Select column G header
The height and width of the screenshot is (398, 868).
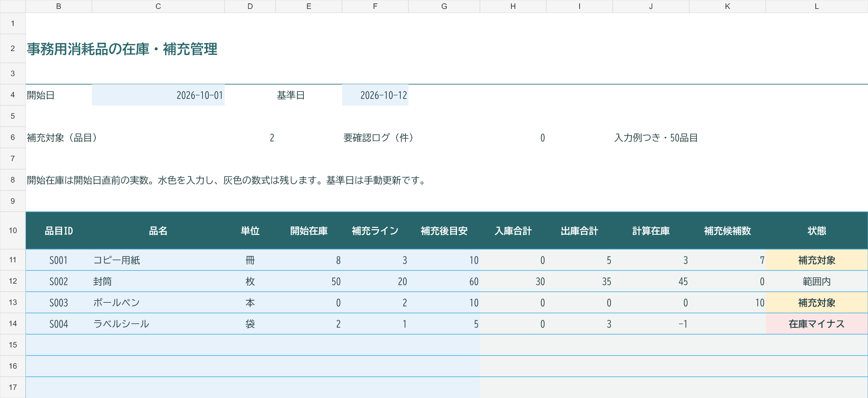coord(444,6)
